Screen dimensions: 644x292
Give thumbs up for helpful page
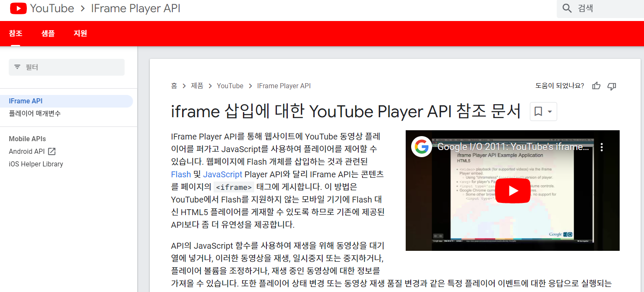click(x=596, y=86)
